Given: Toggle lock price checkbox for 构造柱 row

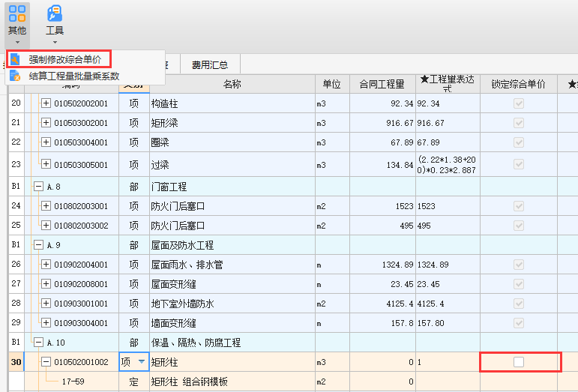Looking at the screenshot, I should point(519,103).
